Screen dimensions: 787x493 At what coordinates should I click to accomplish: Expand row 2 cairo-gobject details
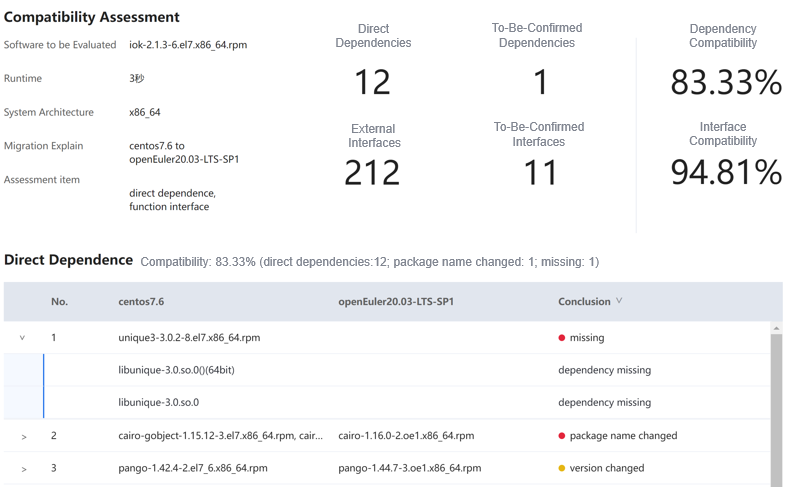point(23,436)
